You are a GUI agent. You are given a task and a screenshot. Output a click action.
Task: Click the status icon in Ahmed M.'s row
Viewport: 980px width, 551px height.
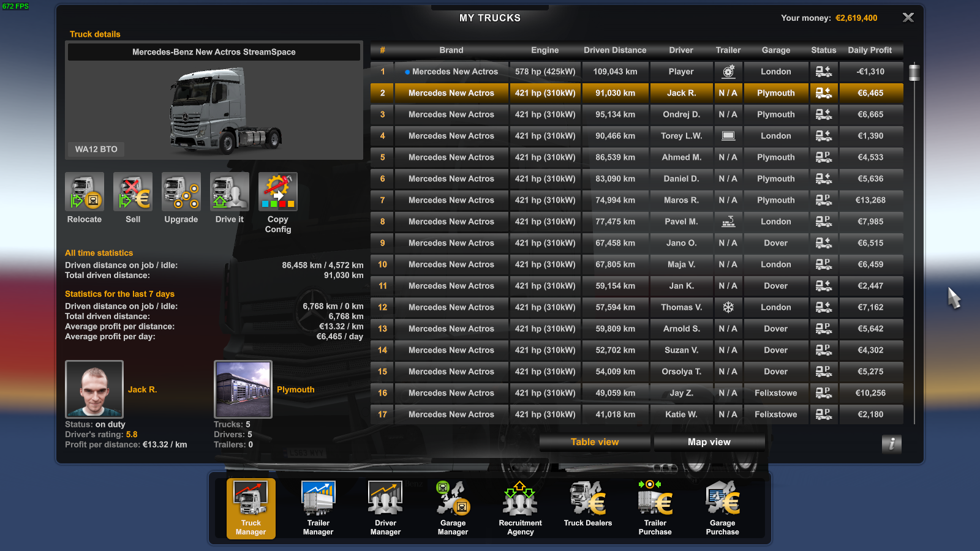point(824,157)
